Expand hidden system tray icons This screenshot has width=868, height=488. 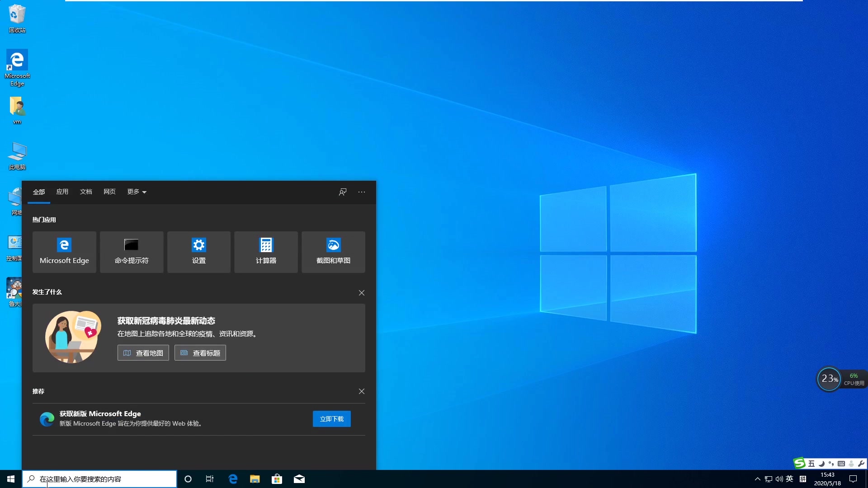pyautogui.click(x=758, y=479)
